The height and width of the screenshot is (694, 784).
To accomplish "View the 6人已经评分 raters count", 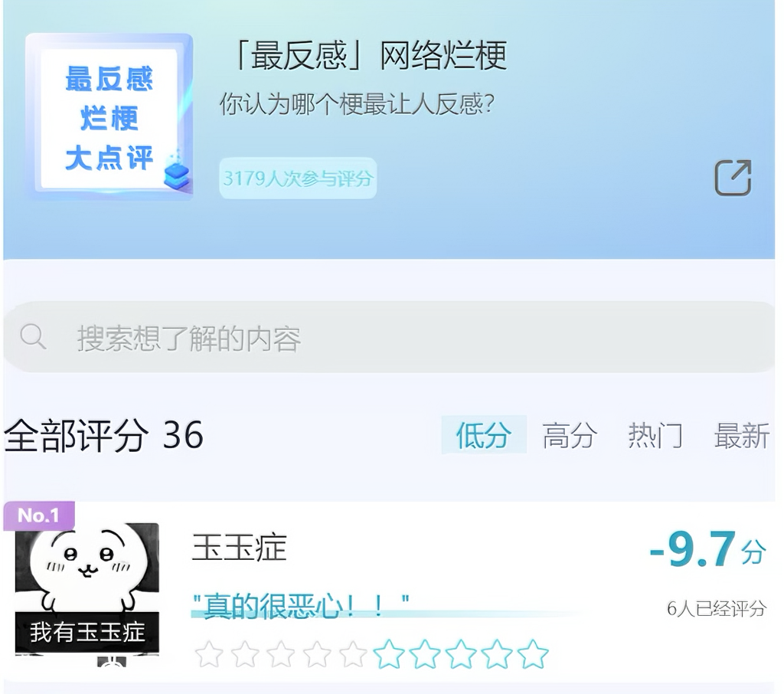I will click(717, 608).
